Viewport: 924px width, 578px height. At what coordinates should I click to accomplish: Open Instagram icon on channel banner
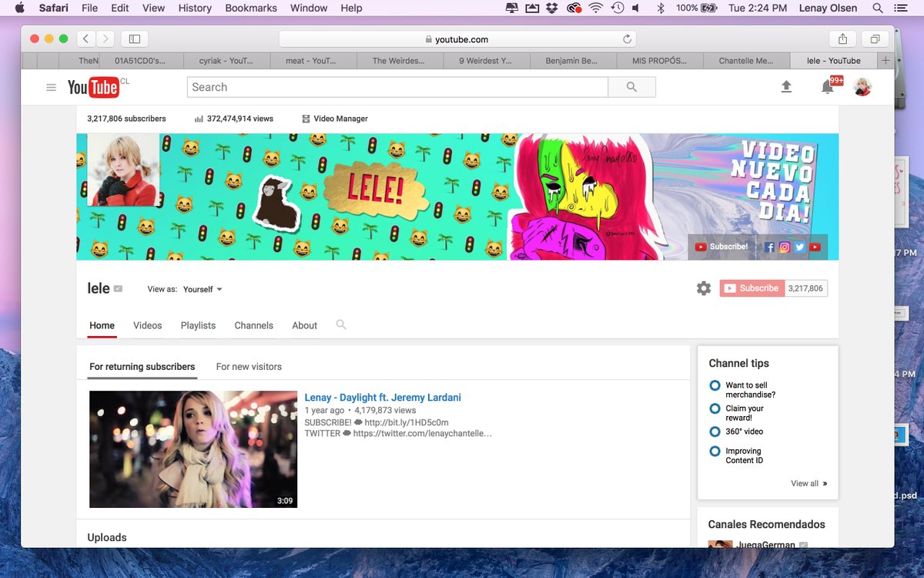pyautogui.click(x=785, y=247)
